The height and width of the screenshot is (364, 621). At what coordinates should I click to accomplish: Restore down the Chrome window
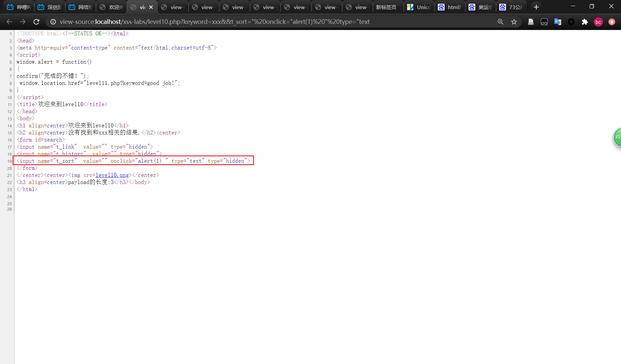592,6
